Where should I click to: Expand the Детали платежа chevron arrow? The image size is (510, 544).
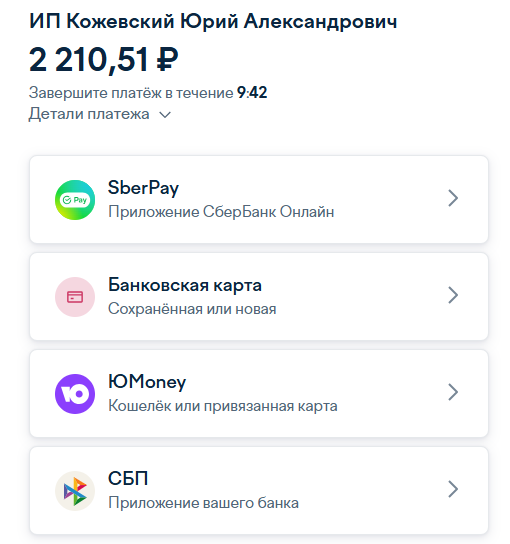165,115
